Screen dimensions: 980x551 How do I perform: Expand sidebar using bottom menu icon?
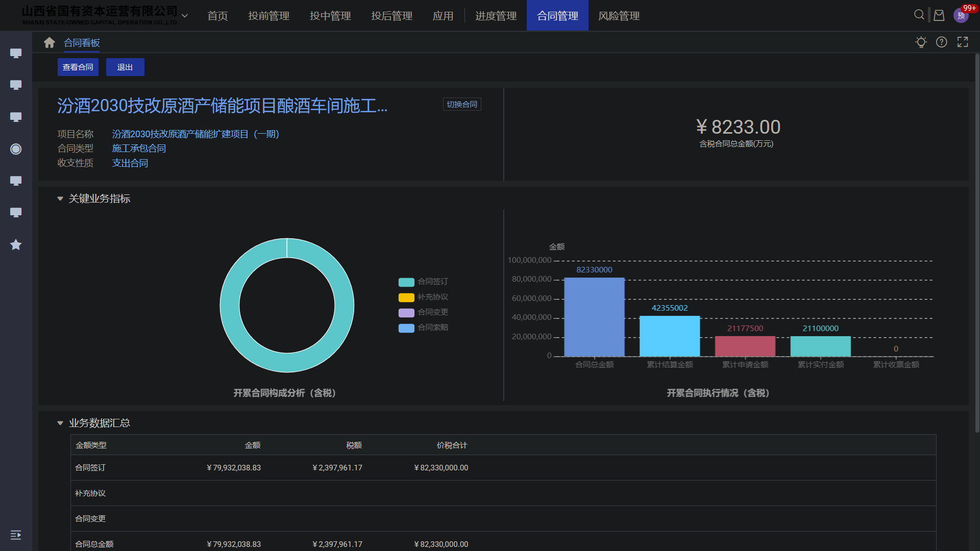16,535
